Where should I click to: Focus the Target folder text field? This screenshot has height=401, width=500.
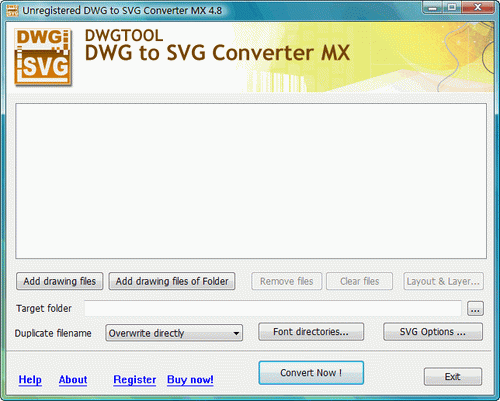pos(273,308)
